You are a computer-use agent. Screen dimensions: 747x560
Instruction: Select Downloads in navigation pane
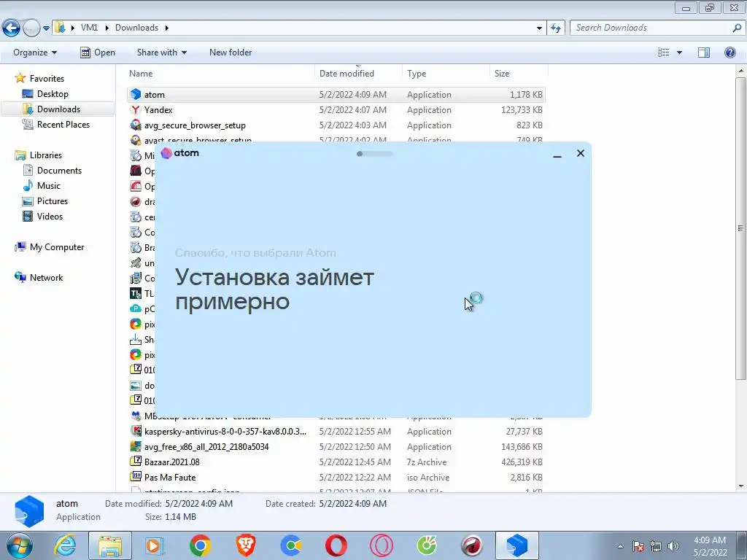click(58, 109)
